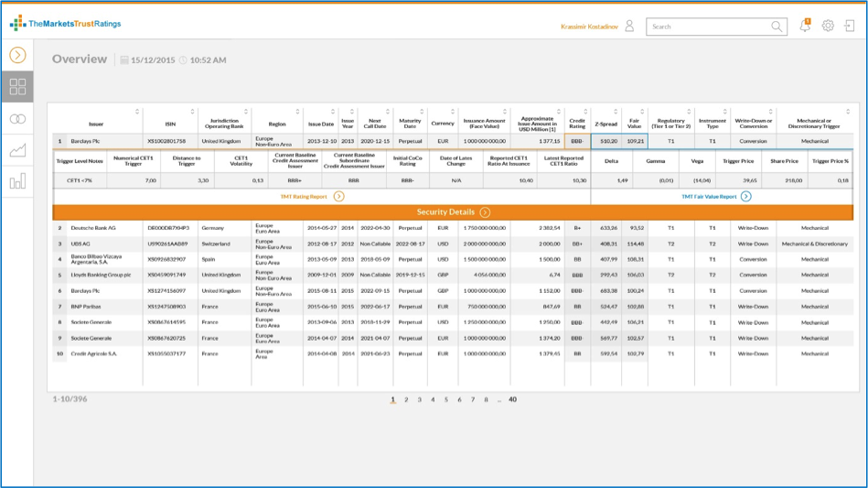Click the Z-Spread value 510,20

click(x=608, y=141)
